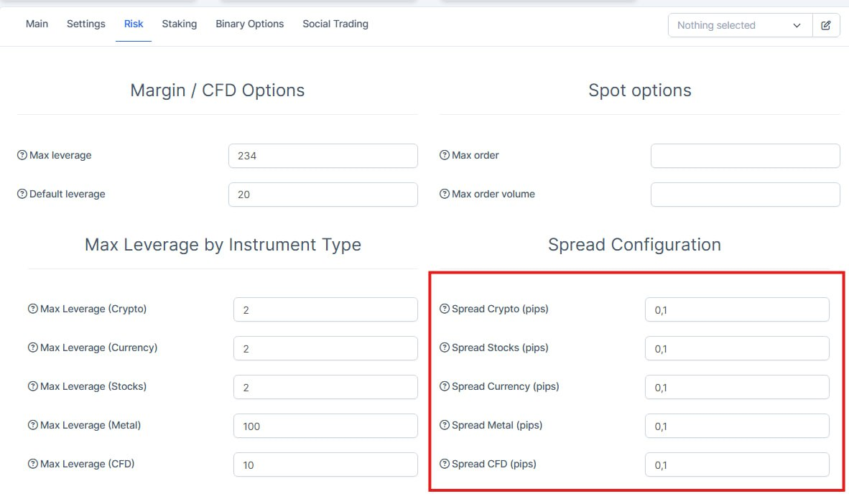Open the Binary Options tab
Image resolution: width=849 pixels, height=504 pixels.
pos(250,24)
